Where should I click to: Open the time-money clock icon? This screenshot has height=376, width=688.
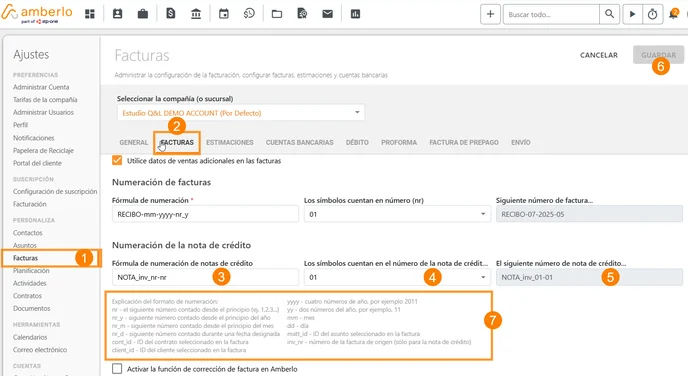pyautogui.click(x=249, y=14)
